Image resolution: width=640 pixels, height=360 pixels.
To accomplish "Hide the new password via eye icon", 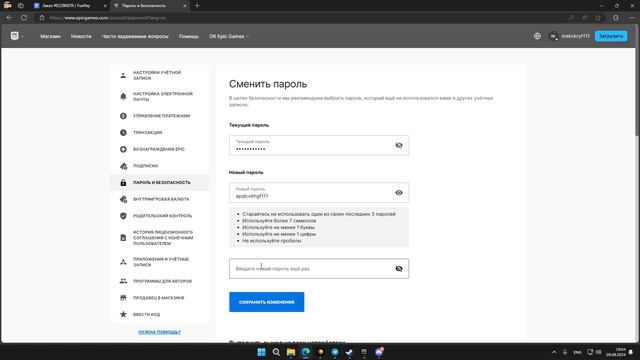I will (399, 193).
